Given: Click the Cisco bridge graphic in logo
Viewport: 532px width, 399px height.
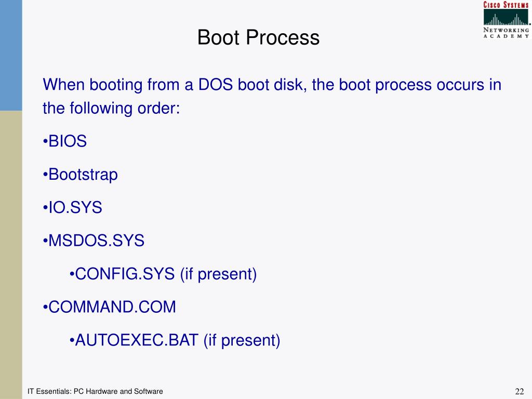Looking at the screenshot, I should [x=506, y=18].
